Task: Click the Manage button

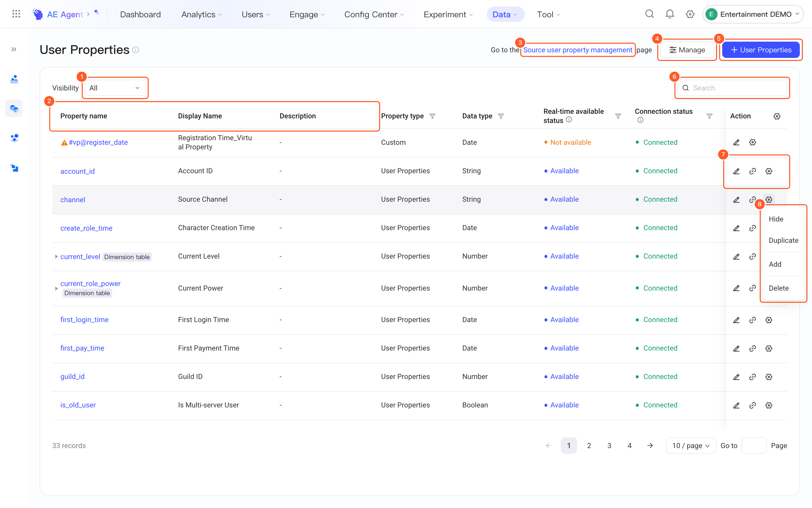Action: click(x=687, y=50)
